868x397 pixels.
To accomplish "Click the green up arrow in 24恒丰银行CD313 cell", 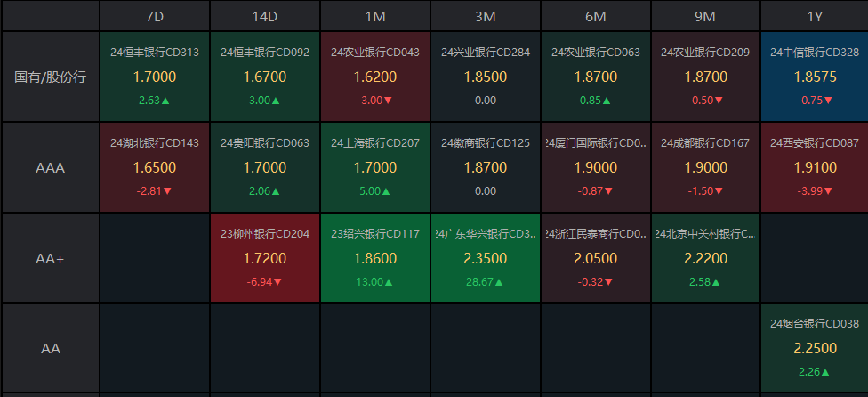I will pyautogui.click(x=165, y=101).
